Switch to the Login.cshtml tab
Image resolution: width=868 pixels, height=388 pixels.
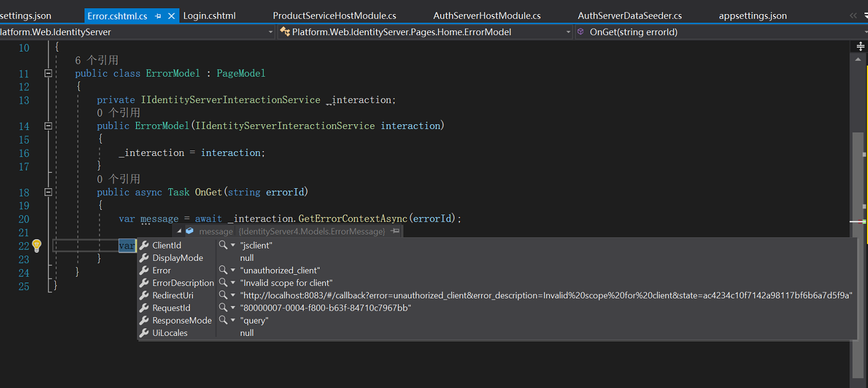pyautogui.click(x=209, y=16)
